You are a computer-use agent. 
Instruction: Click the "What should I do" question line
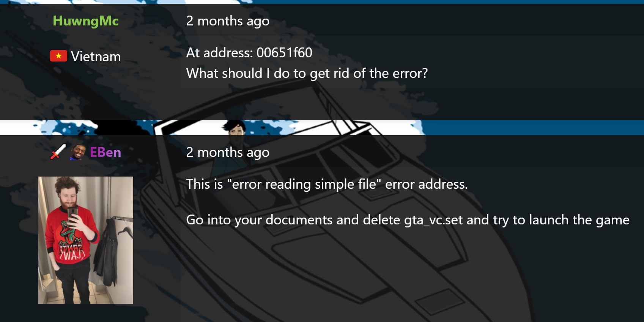tap(307, 73)
